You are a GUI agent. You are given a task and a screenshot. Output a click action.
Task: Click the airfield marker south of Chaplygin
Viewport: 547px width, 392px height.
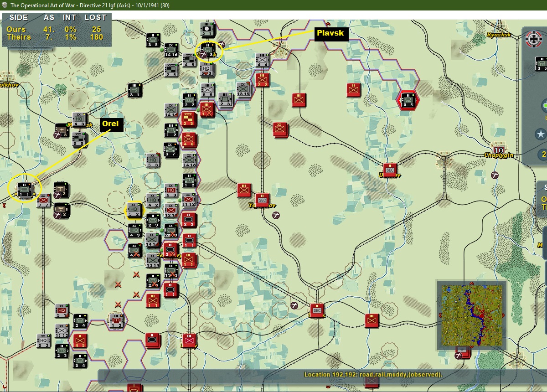click(x=495, y=175)
